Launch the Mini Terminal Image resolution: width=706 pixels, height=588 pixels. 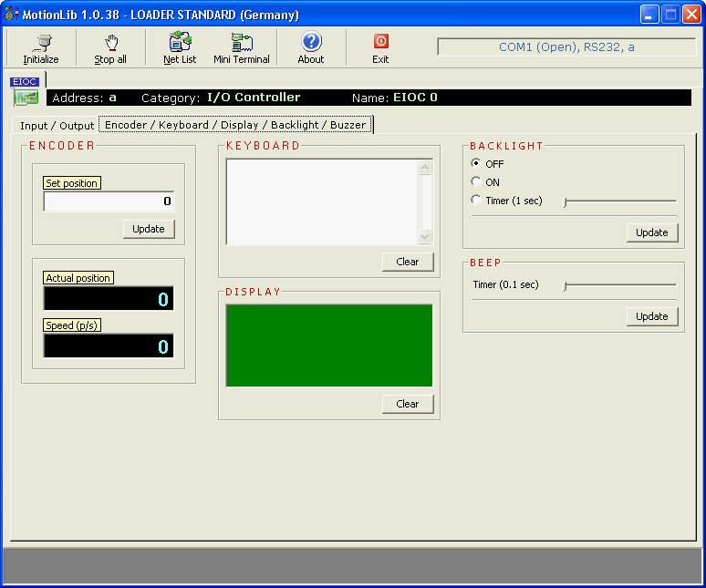[x=242, y=48]
